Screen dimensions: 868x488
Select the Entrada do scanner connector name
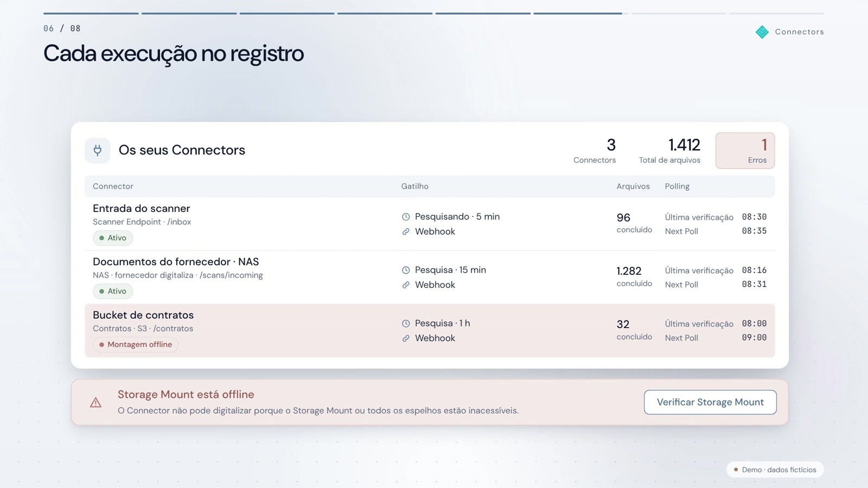142,208
